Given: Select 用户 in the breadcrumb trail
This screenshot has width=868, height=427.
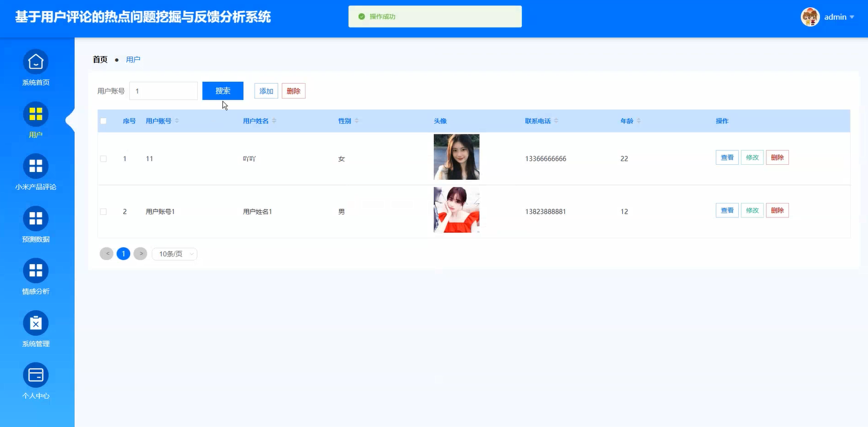Looking at the screenshot, I should pos(133,59).
